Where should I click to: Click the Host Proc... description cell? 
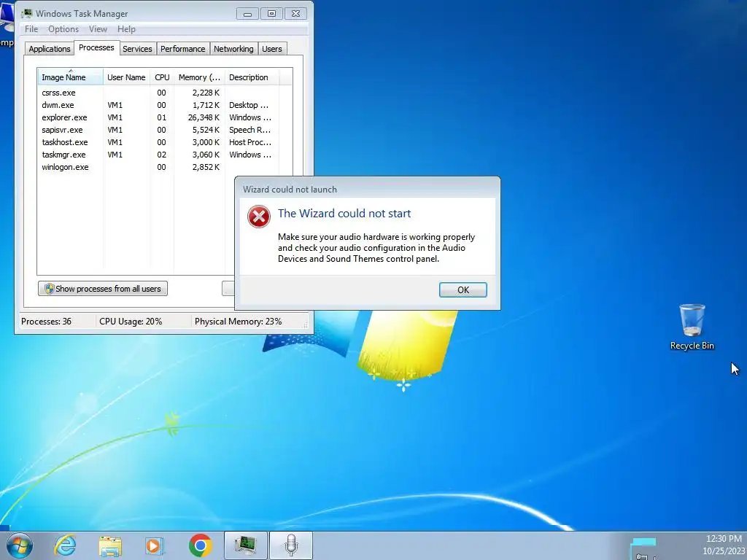click(250, 142)
